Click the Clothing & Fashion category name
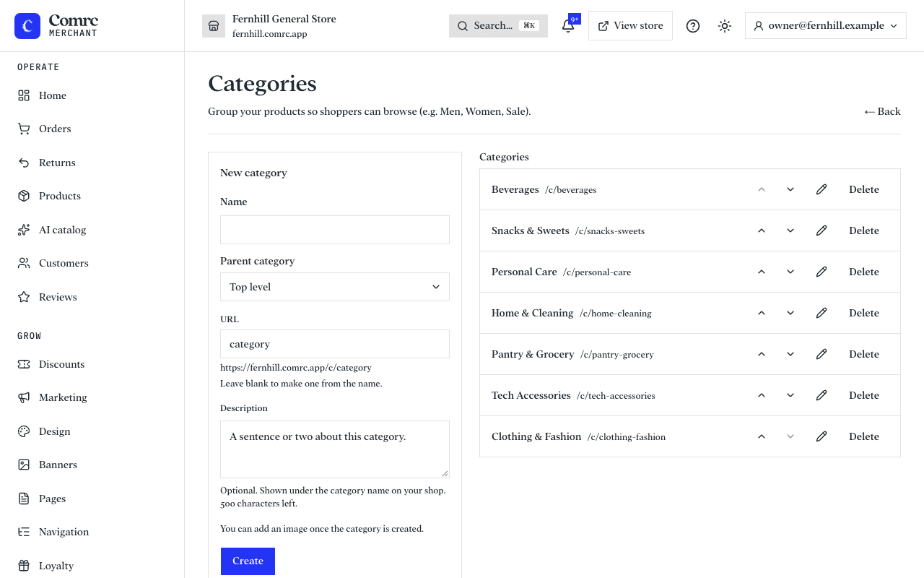The width and height of the screenshot is (924, 578). coord(536,436)
